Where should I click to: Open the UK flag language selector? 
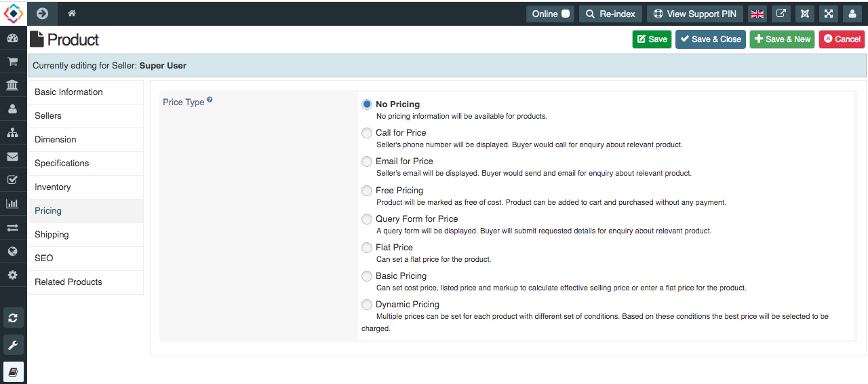[x=757, y=14]
